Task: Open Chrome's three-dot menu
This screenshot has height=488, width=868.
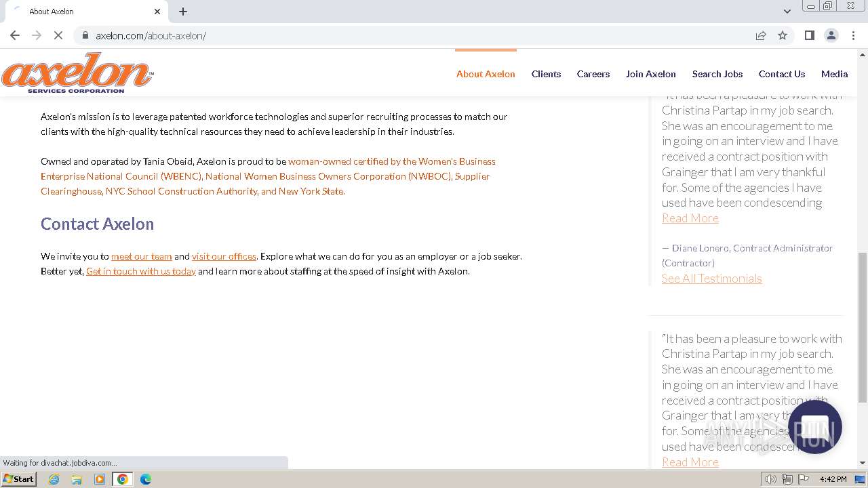Action: click(x=853, y=35)
